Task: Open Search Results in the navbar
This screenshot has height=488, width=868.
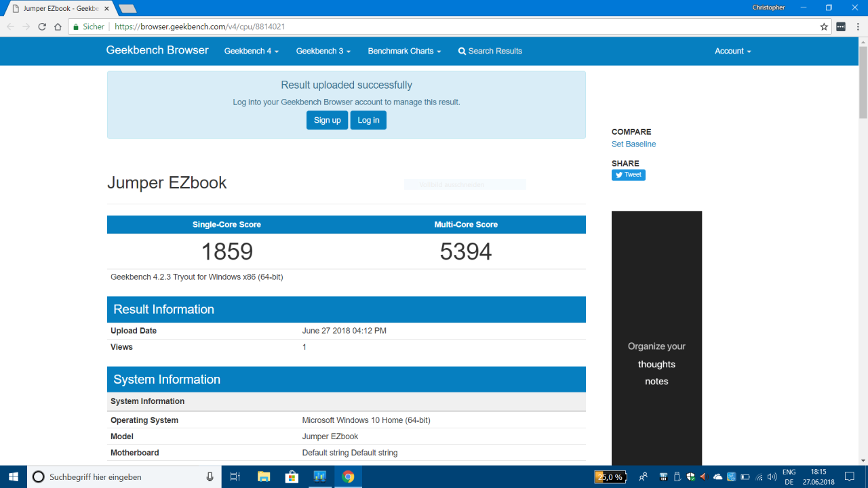Action: pos(490,51)
